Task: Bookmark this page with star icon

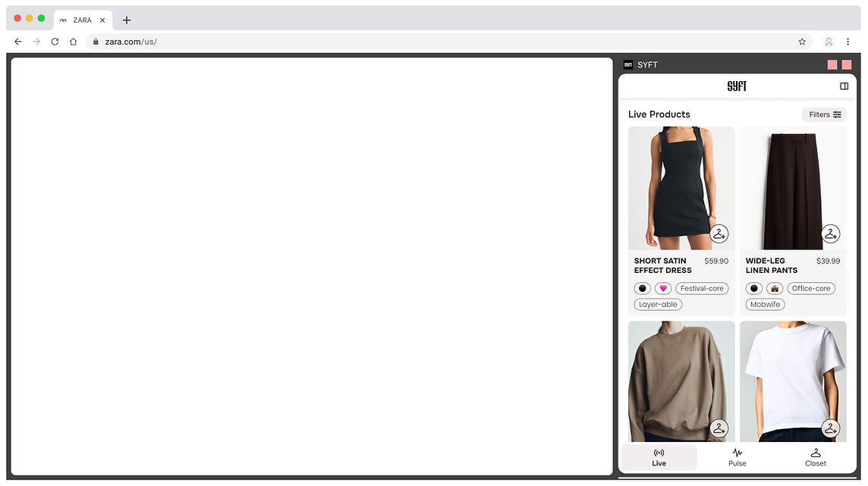Action: point(801,42)
